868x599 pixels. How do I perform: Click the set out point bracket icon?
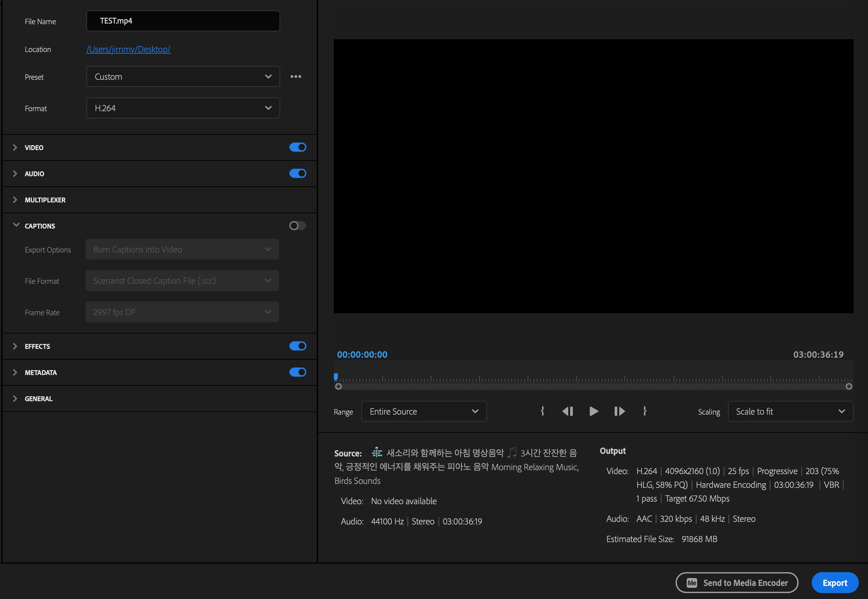pos(644,411)
